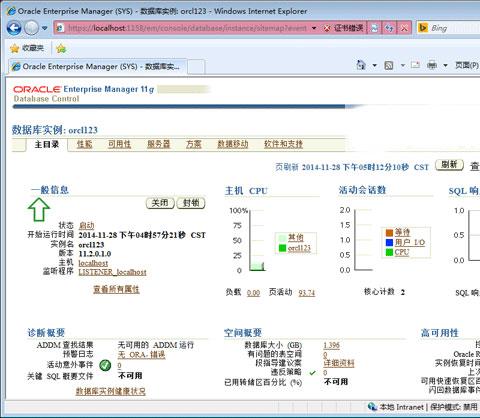Image resolution: width=480 pixels, height=418 pixels.
Task: Click the 关闭 shutdown button
Action: [160, 203]
